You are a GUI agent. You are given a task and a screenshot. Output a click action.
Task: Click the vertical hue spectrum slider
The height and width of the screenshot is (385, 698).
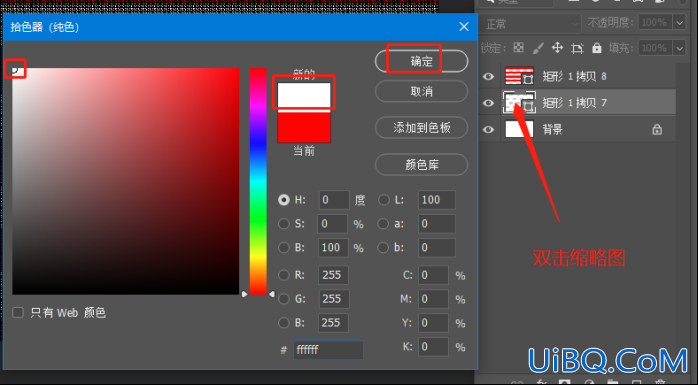(x=258, y=181)
